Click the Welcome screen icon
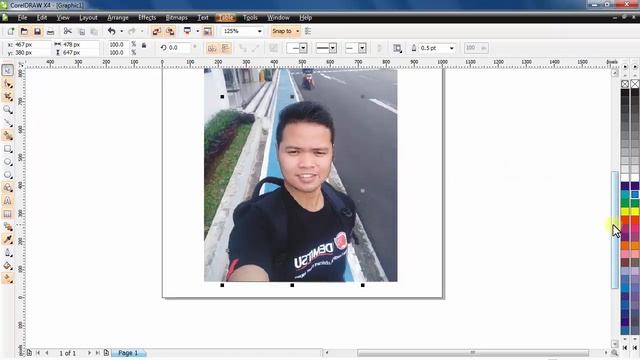Image resolution: width=640 pixels, height=360 pixels. pyautogui.click(x=207, y=31)
